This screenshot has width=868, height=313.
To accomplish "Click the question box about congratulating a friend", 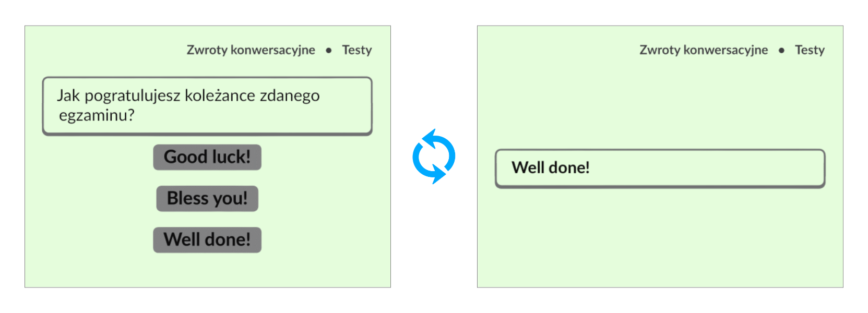I will 207,106.
